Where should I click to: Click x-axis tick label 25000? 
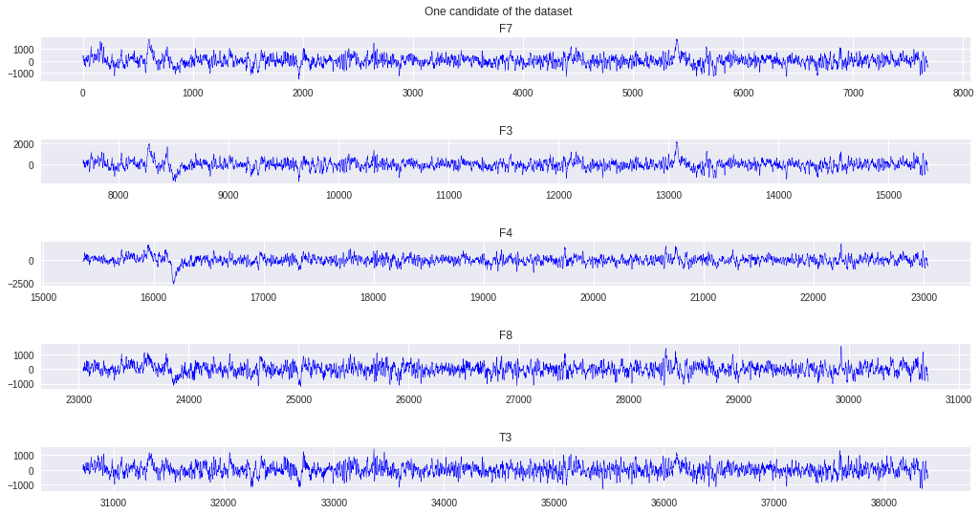tap(298, 399)
